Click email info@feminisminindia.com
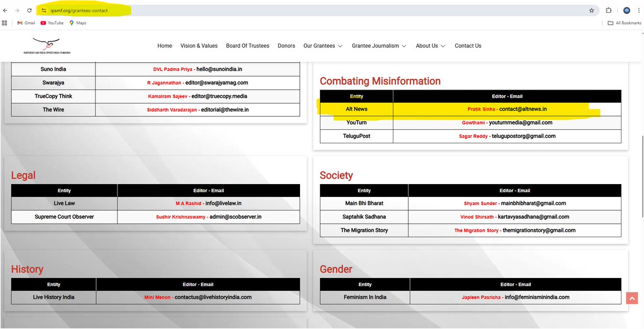This screenshot has height=329, width=644. (x=537, y=297)
